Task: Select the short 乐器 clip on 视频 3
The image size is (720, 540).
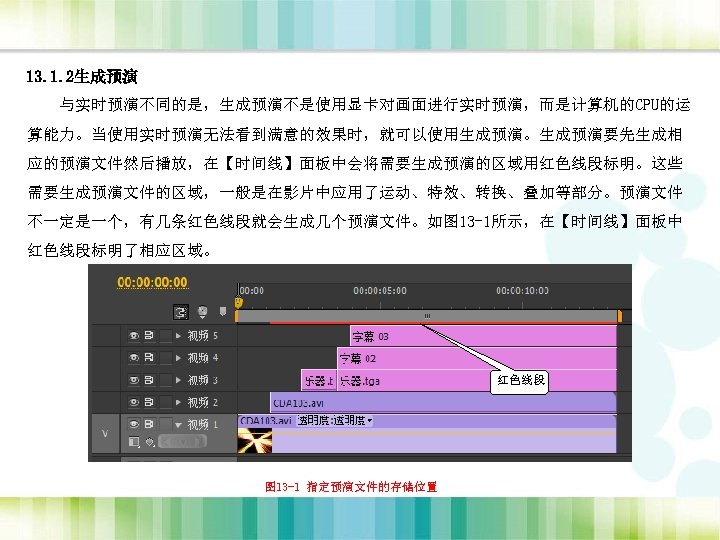Action: tap(319, 381)
